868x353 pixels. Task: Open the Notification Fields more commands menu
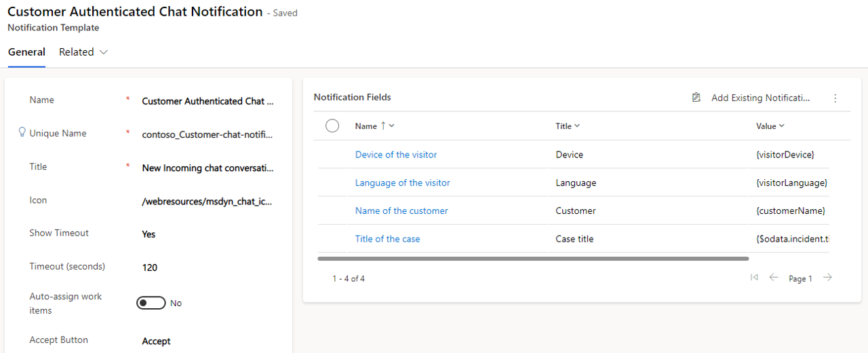pyautogui.click(x=835, y=98)
